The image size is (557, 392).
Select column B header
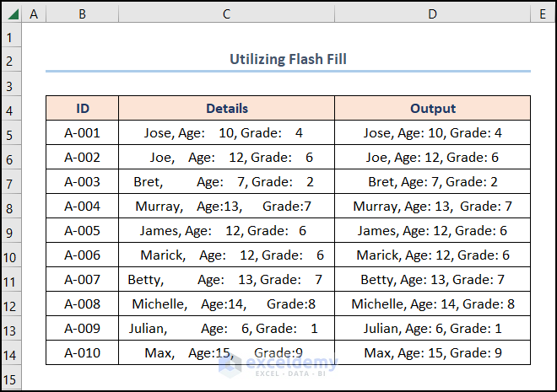tap(82, 13)
